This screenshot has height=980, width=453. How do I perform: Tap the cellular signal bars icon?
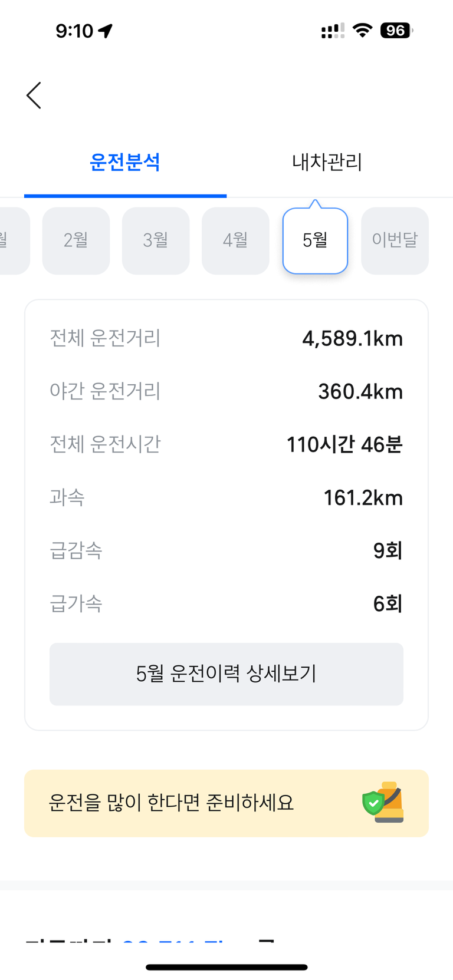point(333,31)
